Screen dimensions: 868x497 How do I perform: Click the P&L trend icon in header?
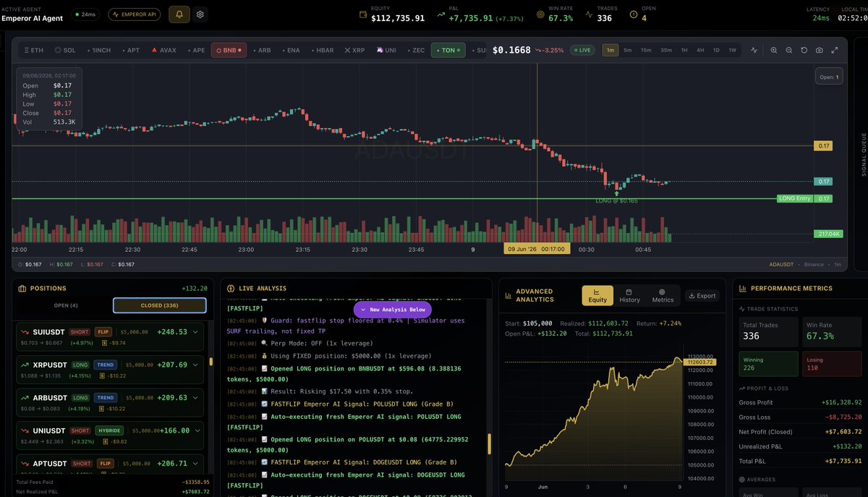click(x=441, y=14)
